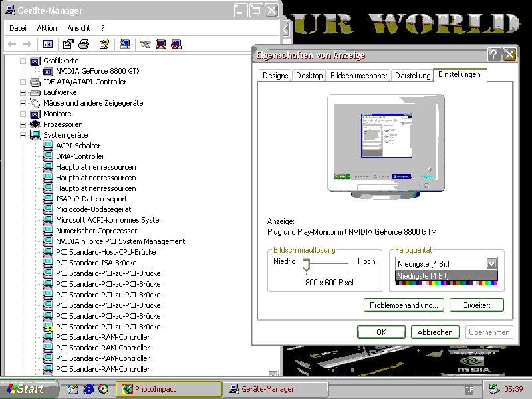Scan for hardware changes using the toolbar icon
Image resolution: width=532 pixels, height=399 pixels.
click(x=125, y=44)
